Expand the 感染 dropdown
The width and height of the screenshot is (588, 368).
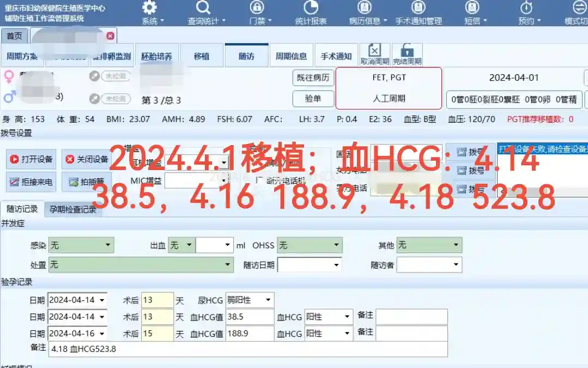point(107,246)
